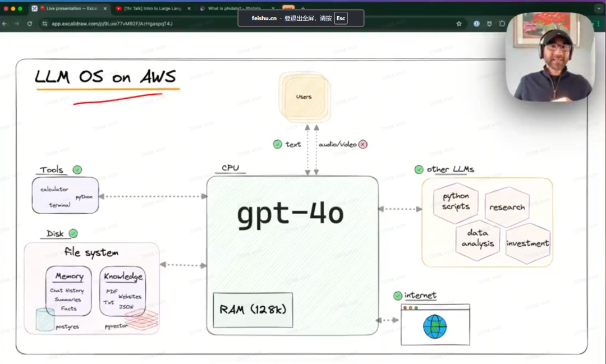Click the green check icon beside Tools
Screen dimensions: 606x364
point(77,169)
